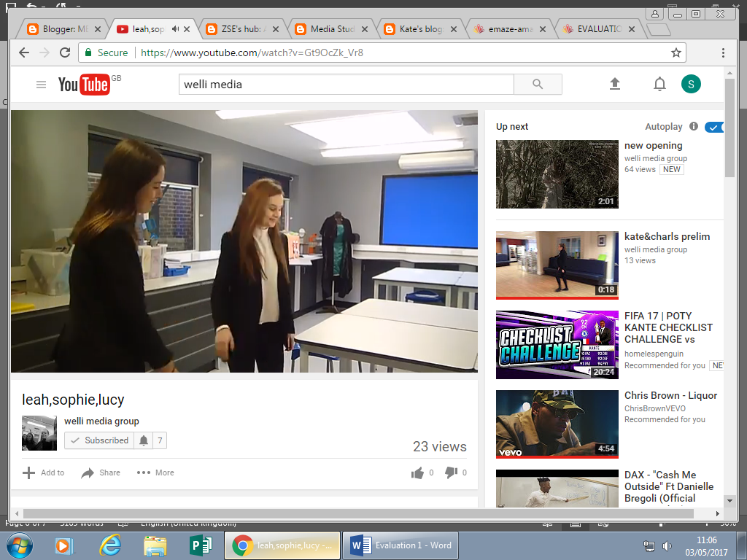
Task: Toggle channel notification bell beside Subscribed
Action: coord(144,440)
